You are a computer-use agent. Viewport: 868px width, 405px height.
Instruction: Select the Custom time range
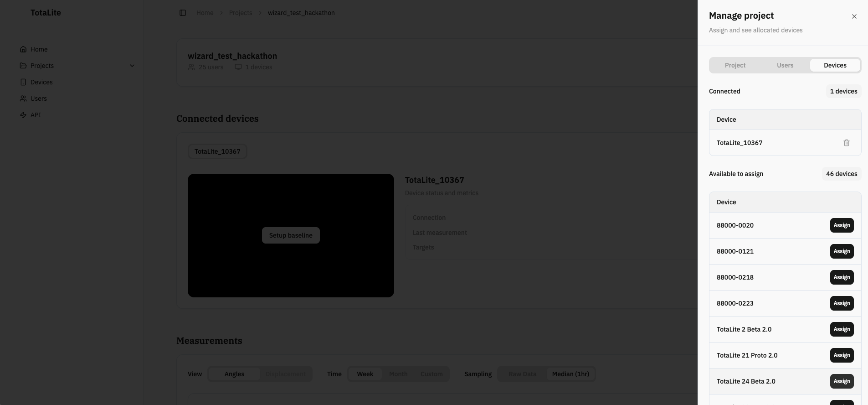pyautogui.click(x=431, y=374)
